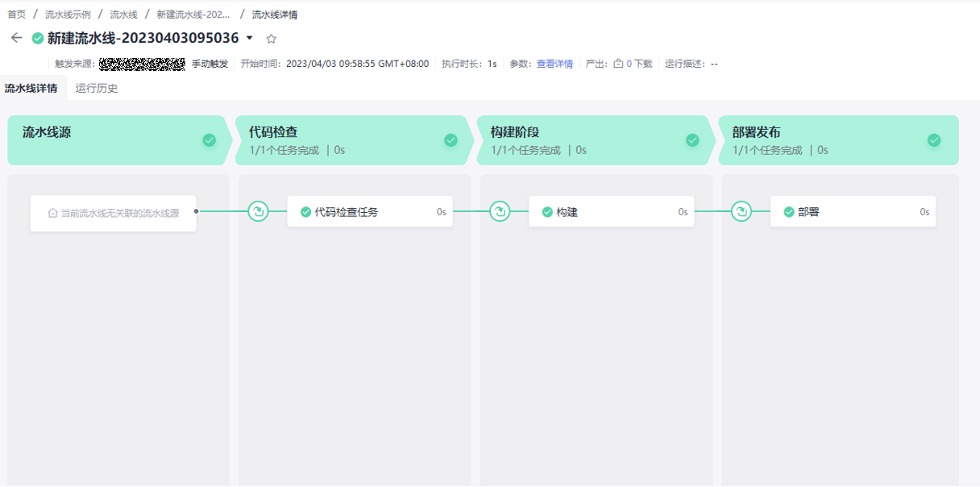This screenshot has width=980, height=487.
Task: Click the 构建阶段 stage success checkmark
Action: tap(692, 140)
